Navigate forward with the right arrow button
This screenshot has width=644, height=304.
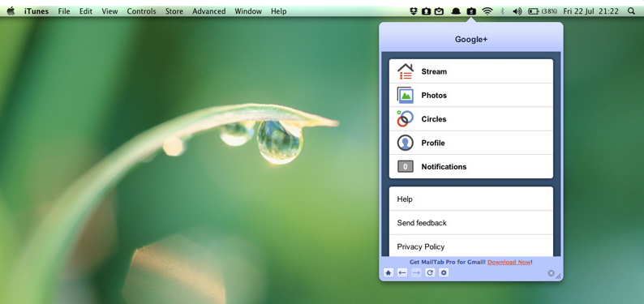[x=416, y=273]
